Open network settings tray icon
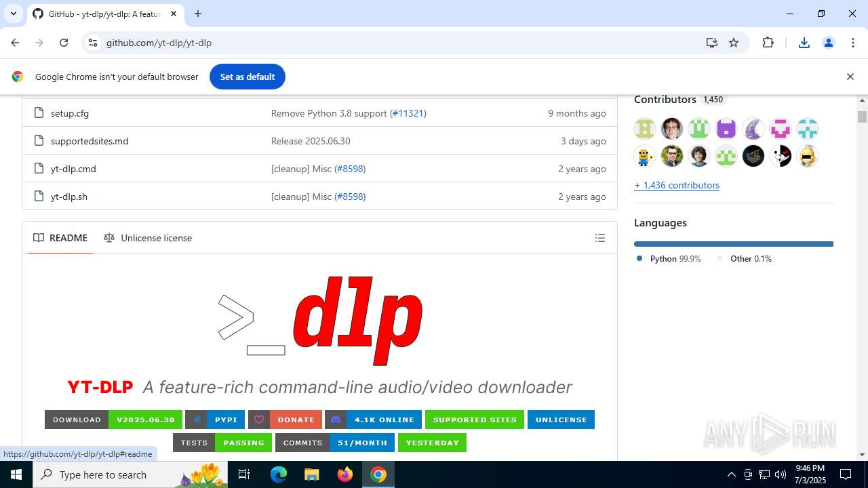The width and height of the screenshot is (868, 488). [764, 474]
